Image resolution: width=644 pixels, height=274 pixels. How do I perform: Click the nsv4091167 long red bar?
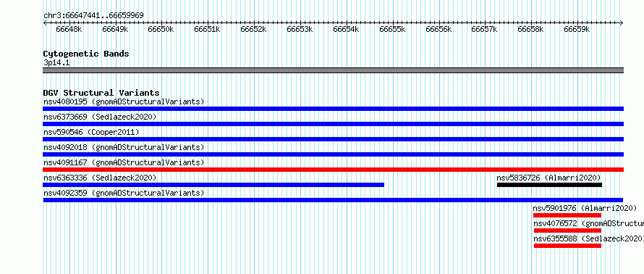333,170
